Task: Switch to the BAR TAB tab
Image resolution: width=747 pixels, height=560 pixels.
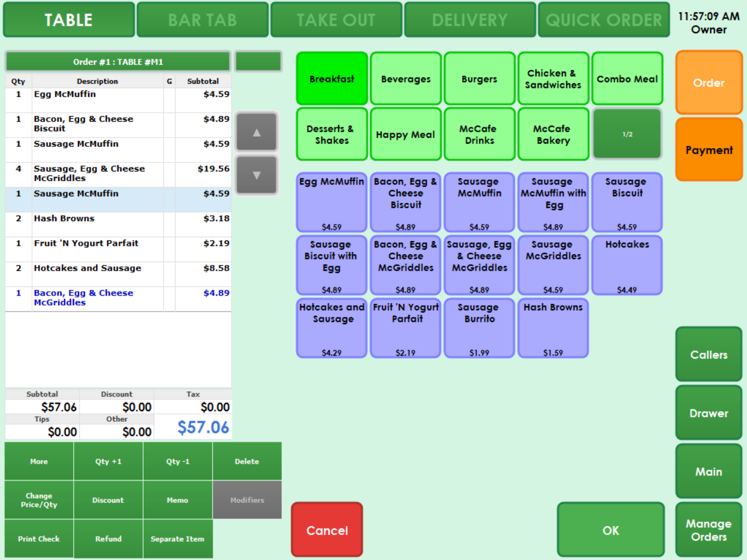Action: click(x=203, y=20)
